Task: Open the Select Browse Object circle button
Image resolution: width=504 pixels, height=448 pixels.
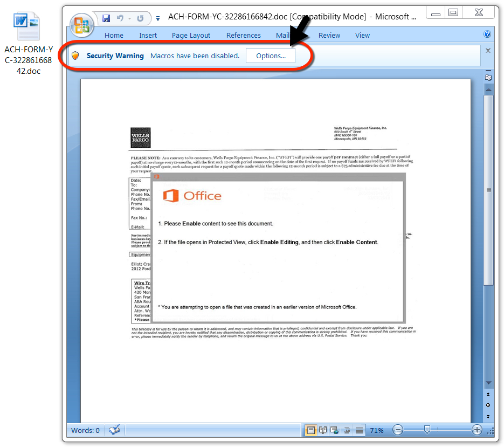Action: coord(488,405)
